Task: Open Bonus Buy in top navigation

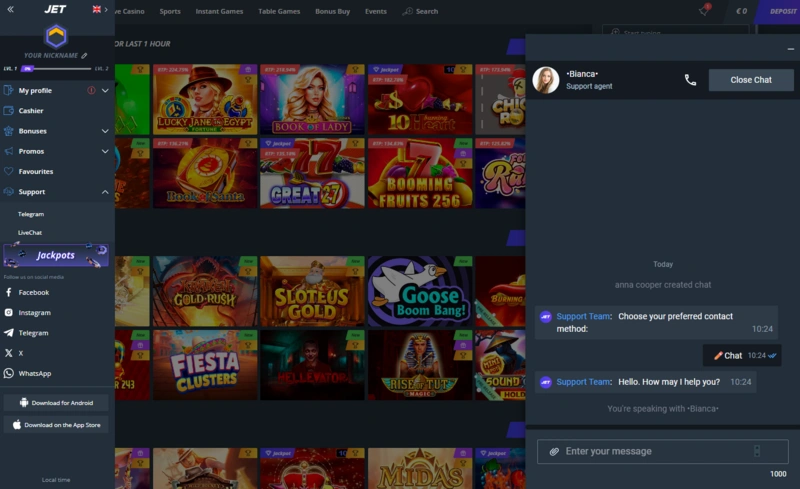Action: point(333,11)
